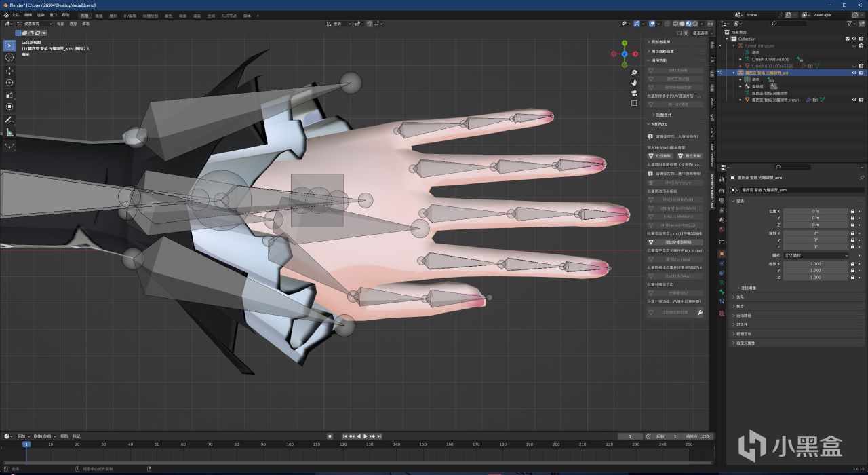
Task: Click the Blender logo menu icon
Action: pos(6,15)
